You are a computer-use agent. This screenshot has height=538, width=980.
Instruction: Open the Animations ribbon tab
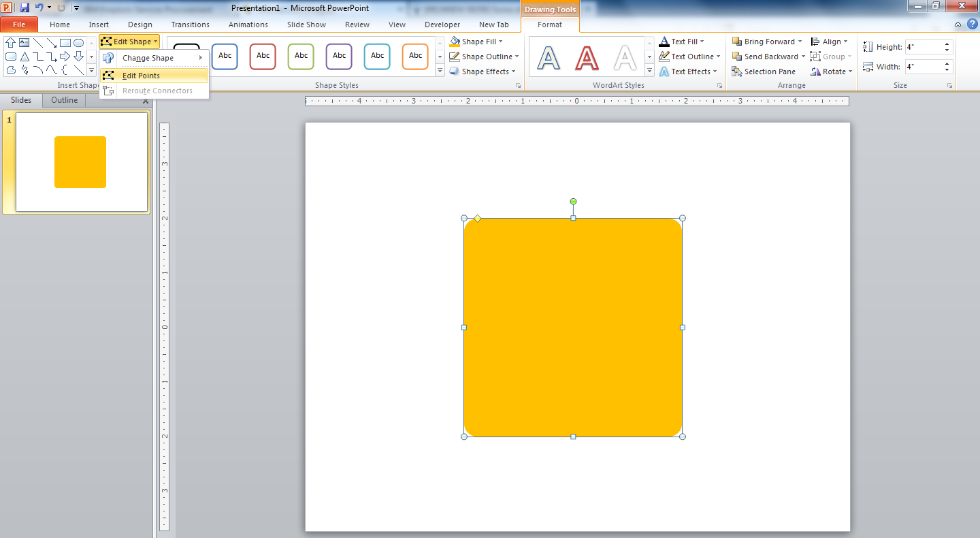(248, 25)
